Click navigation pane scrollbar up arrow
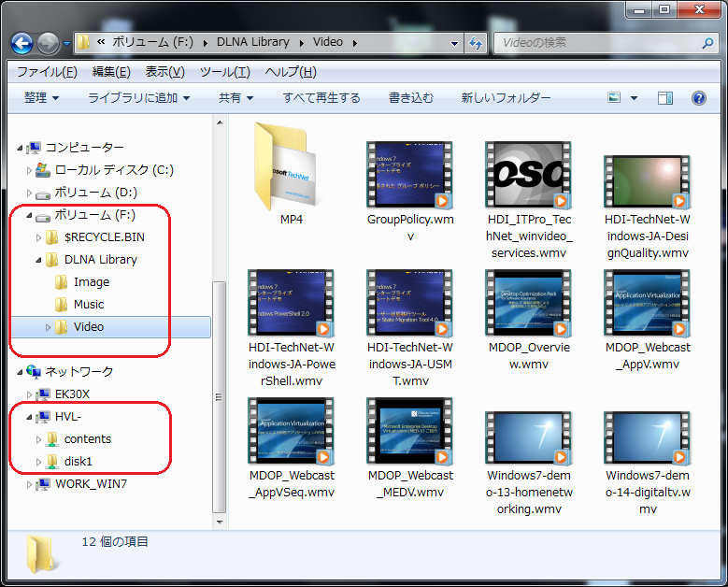 220,122
